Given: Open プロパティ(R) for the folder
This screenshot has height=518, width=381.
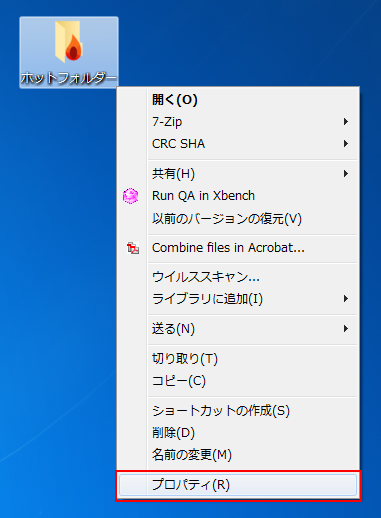Looking at the screenshot, I should (238, 485).
